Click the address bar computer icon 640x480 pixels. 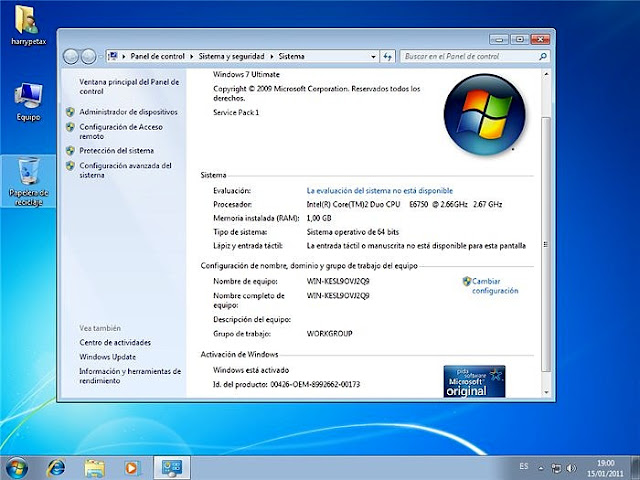point(113,56)
